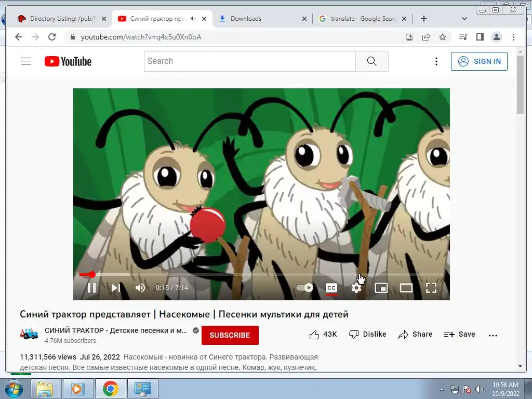Close the translate Google Search tab
Screen dimensions: 532x399
pos(404,19)
